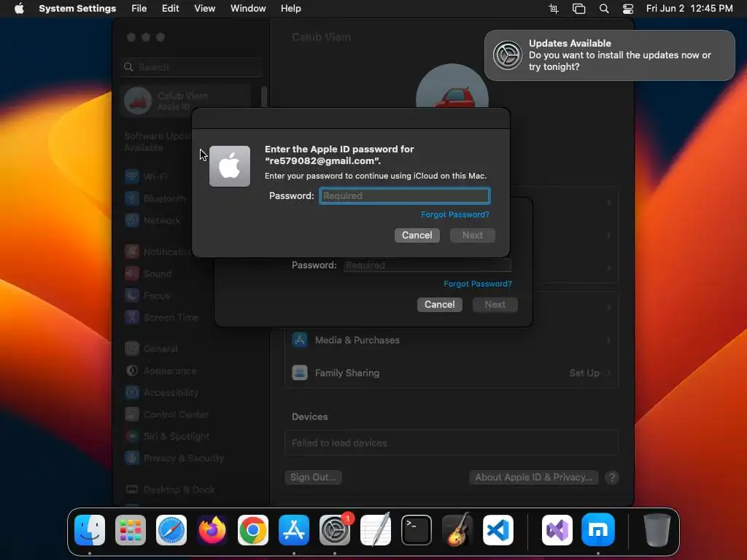Launch Visual Studio from the Dock

[557, 530]
